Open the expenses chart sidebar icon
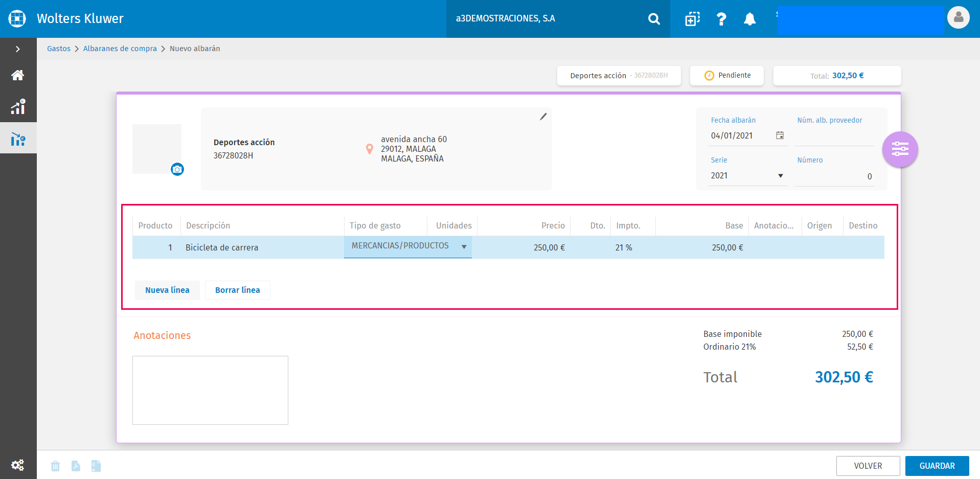The image size is (980, 479). [18, 139]
